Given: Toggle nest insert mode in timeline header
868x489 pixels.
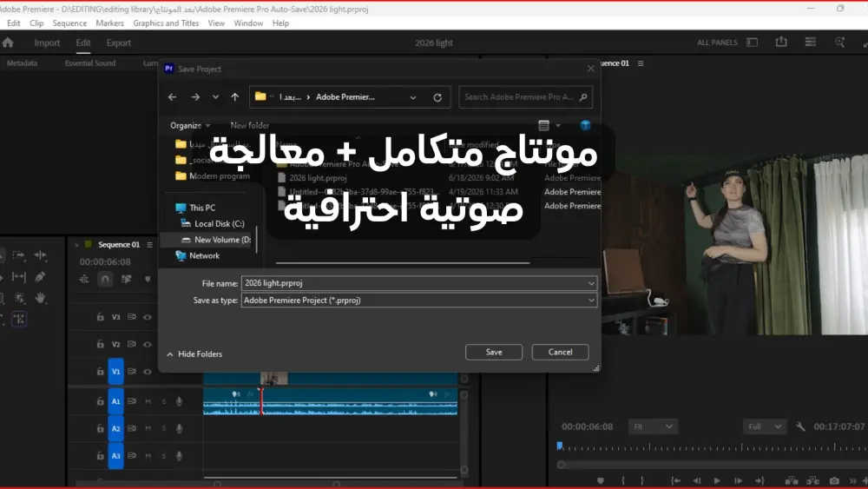Looking at the screenshot, I should tap(84, 279).
